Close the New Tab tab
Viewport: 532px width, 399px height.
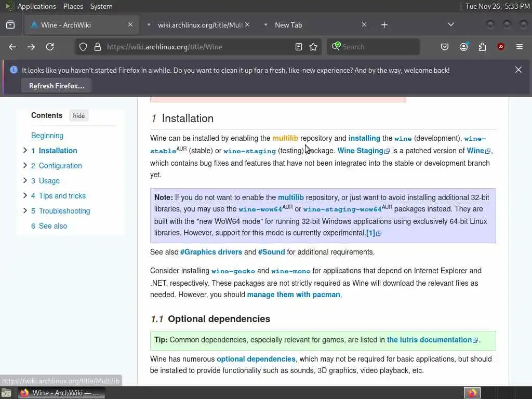tap(364, 24)
